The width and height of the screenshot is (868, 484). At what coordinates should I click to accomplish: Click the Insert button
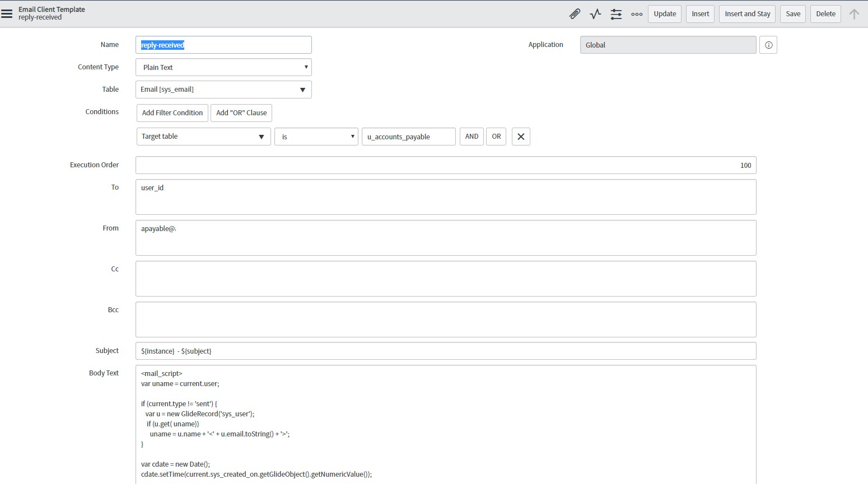pos(700,14)
